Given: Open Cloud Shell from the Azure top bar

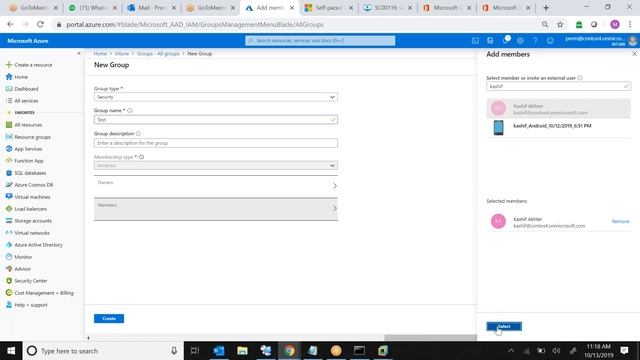Looking at the screenshot, I should pos(475,41).
